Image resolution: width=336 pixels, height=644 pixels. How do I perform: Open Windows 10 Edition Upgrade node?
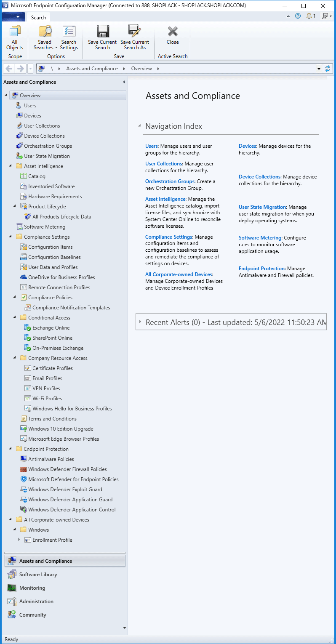click(x=61, y=429)
